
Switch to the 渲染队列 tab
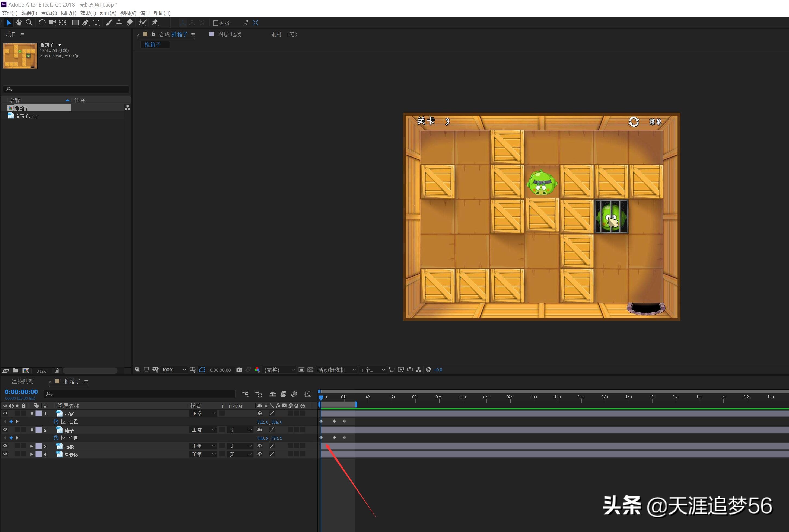pos(23,381)
